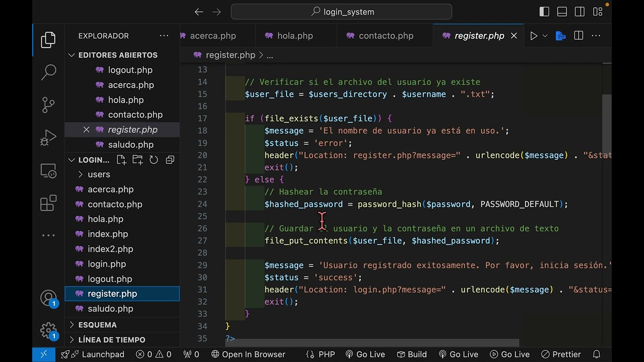The width and height of the screenshot is (644, 362).
Task: Go back with the title bar arrow
Action: 199,12
